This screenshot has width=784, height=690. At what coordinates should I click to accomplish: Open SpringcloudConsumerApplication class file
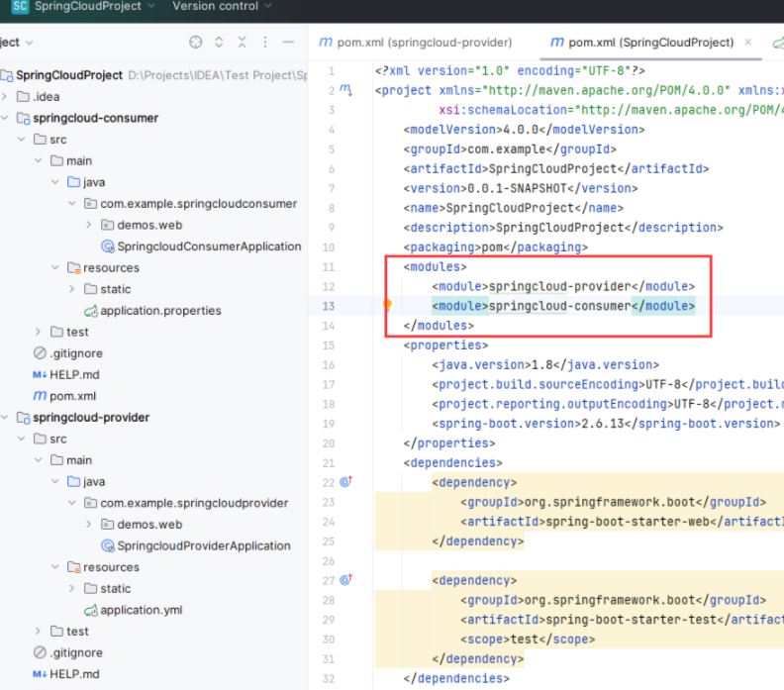click(208, 246)
